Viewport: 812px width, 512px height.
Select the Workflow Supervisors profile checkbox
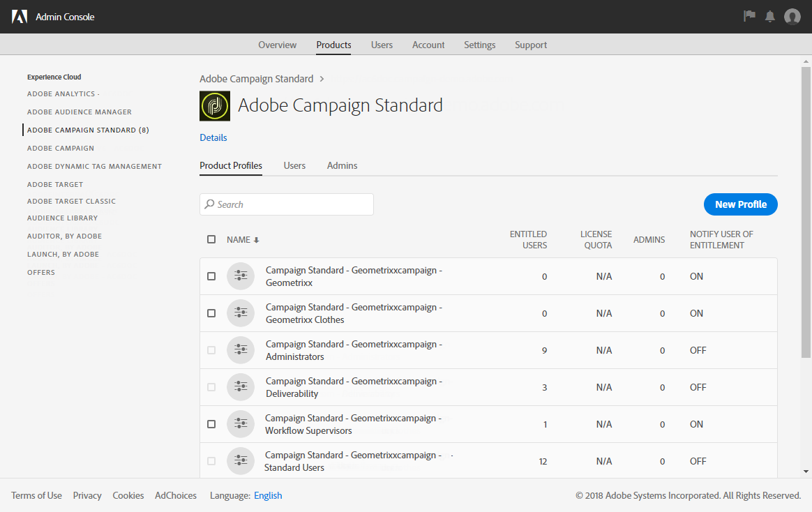pos(211,424)
